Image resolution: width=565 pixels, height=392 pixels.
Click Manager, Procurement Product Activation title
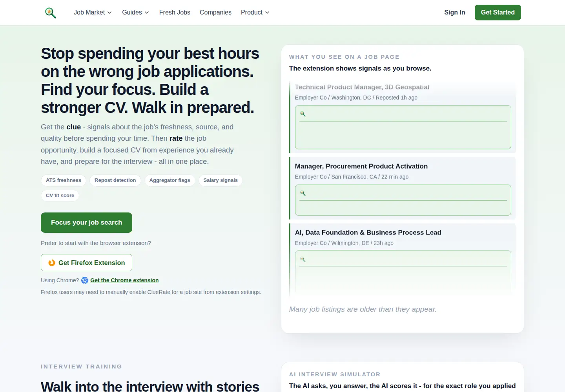tap(361, 166)
